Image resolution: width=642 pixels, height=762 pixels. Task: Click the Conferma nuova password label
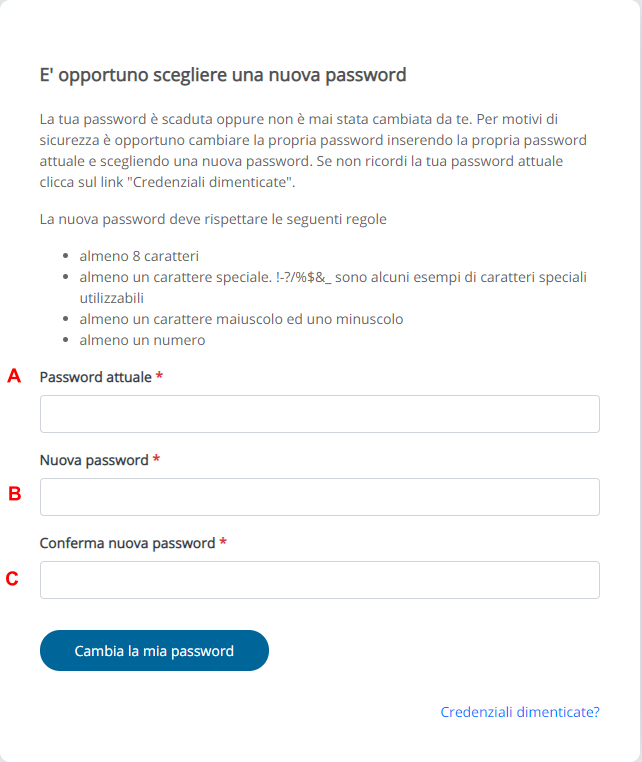pyautogui.click(x=127, y=543)
